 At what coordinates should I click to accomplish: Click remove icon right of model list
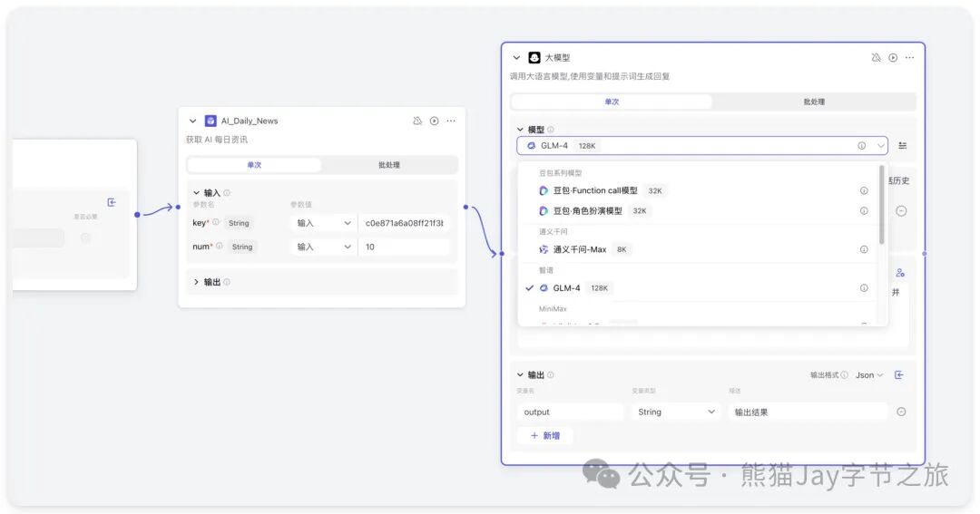pos(901,211)
